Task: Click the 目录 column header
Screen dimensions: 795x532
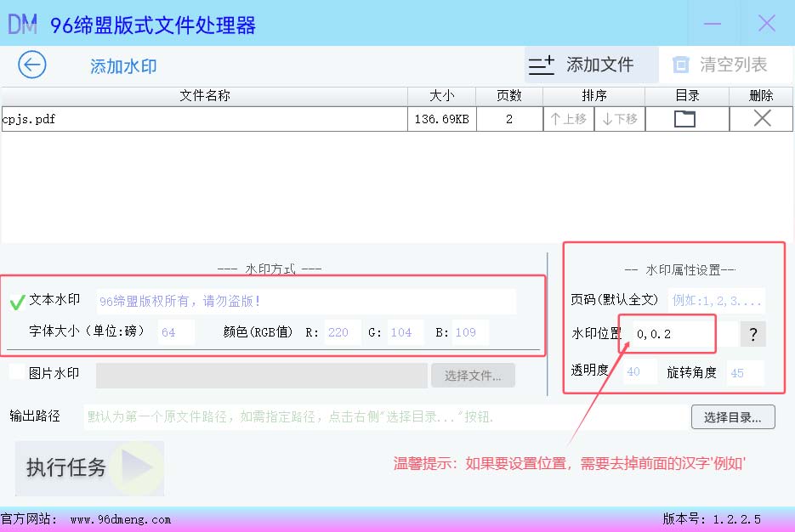Action: pos(687,96)
